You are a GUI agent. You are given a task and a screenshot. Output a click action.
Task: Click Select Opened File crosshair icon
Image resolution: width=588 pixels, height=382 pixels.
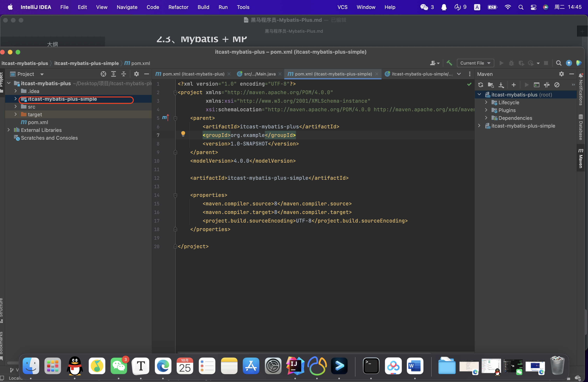(103, 74)
